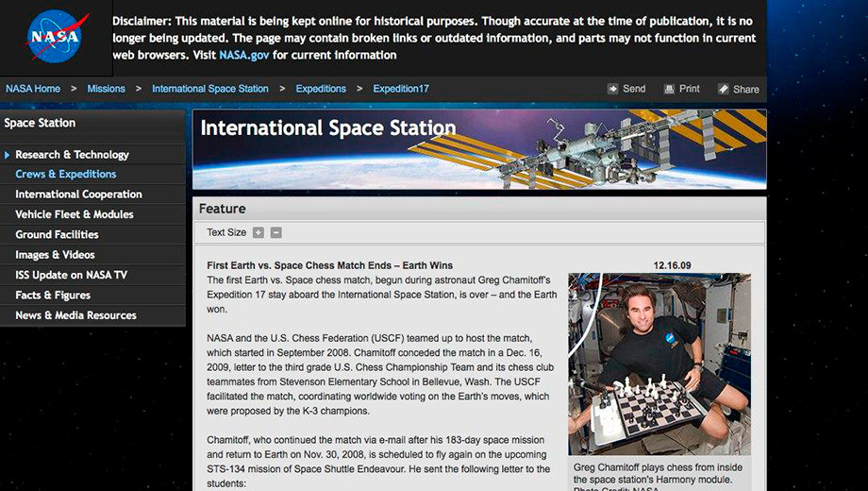Open International Space Station breadcrumb
This screenshot has width=868, height=491.
click(210, 89)
